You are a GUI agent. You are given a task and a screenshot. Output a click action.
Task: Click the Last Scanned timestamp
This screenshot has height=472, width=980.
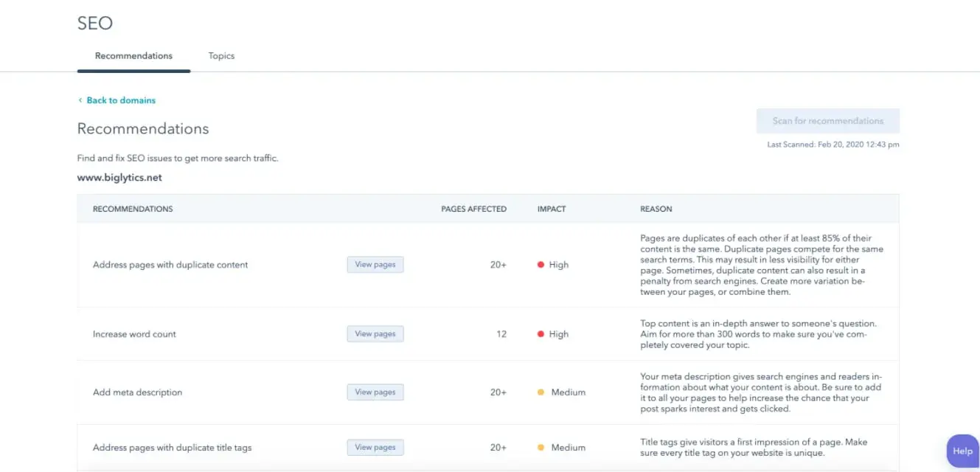pyautogui.click(x=833, y=145)
